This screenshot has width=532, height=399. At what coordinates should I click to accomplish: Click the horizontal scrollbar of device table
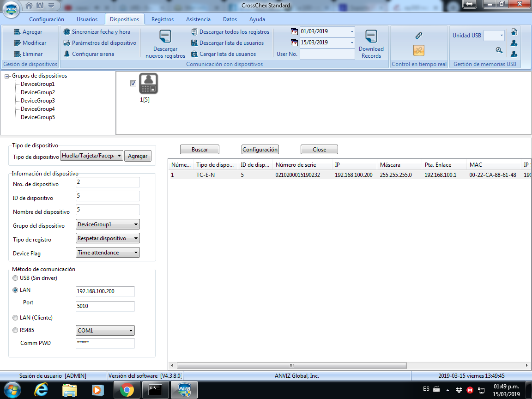click(x=292, y=365)
